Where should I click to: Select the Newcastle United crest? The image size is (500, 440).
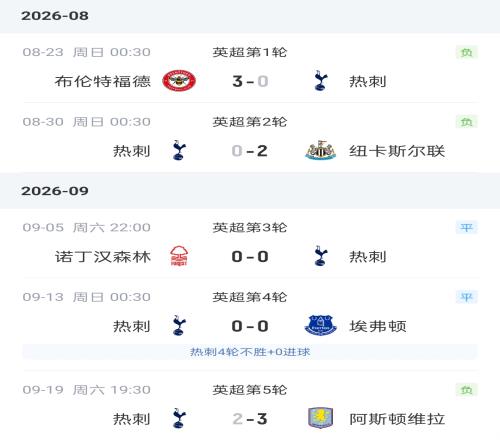[x=320, y=150]
